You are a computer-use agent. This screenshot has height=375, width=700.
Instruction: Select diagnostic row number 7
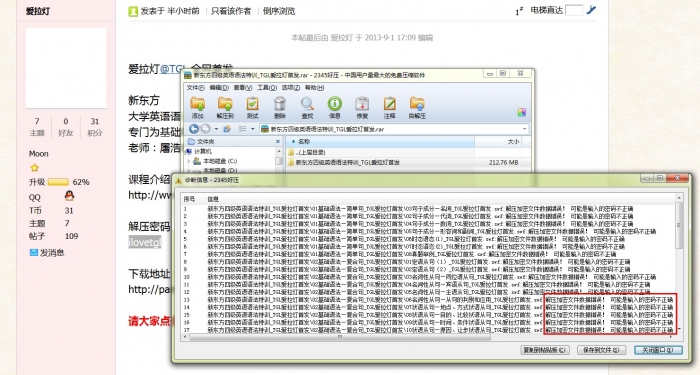[429, 254]
